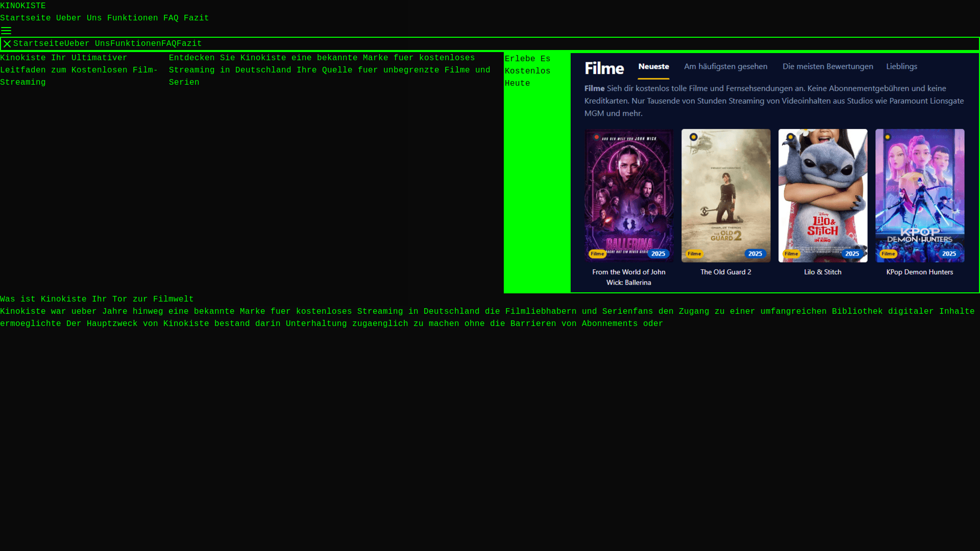The image size is (980, 551).
Task: Switch to the Lieblings tab
Action: 901,67
